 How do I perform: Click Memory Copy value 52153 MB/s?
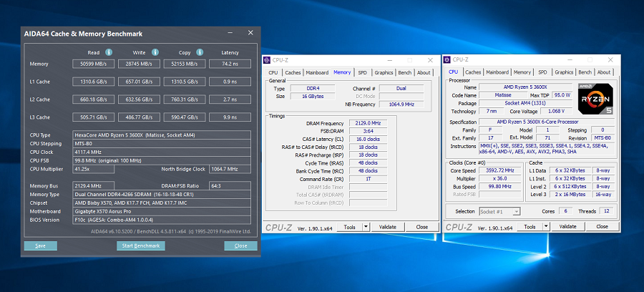[x=185, y=64]
